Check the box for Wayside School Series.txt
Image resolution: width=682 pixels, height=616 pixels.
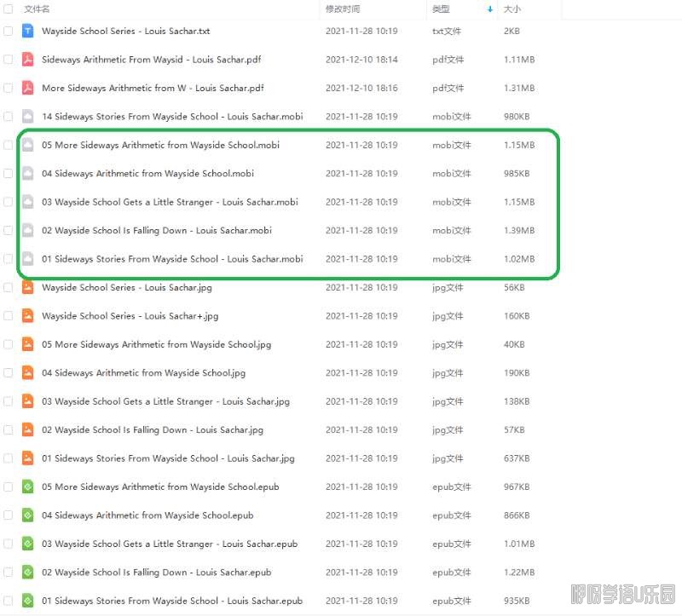8,32
